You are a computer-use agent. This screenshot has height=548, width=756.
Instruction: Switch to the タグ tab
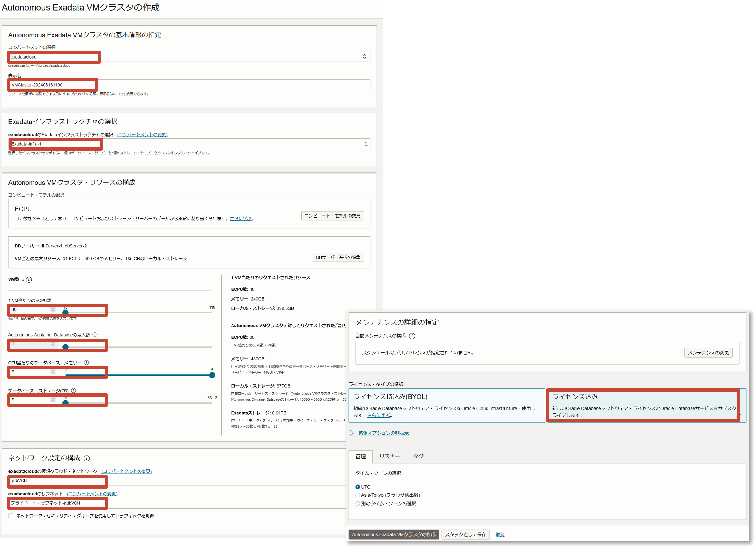(x=418, y=456)
